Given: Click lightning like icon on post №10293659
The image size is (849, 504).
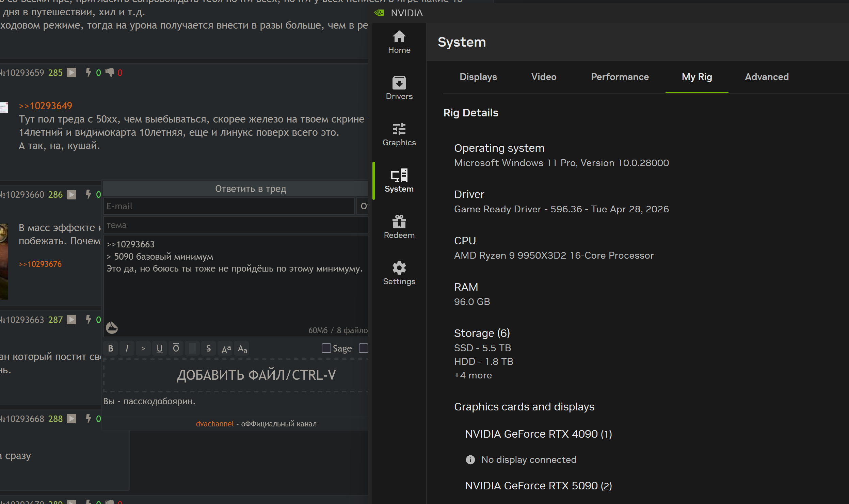Looking at the screenshot, I should pos(88,72).
